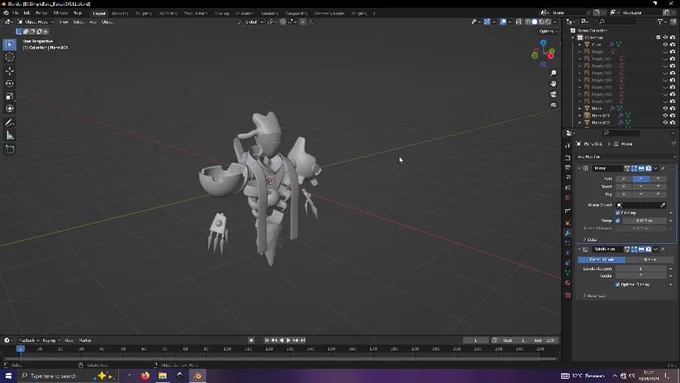Click the subdivision Render levels field
Viewport: 680px width, 383px height.
tap(641, 276)
